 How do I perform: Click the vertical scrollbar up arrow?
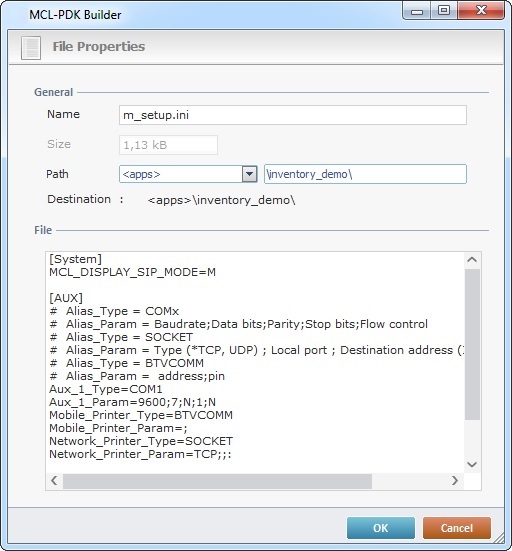[x=472, y=260]
